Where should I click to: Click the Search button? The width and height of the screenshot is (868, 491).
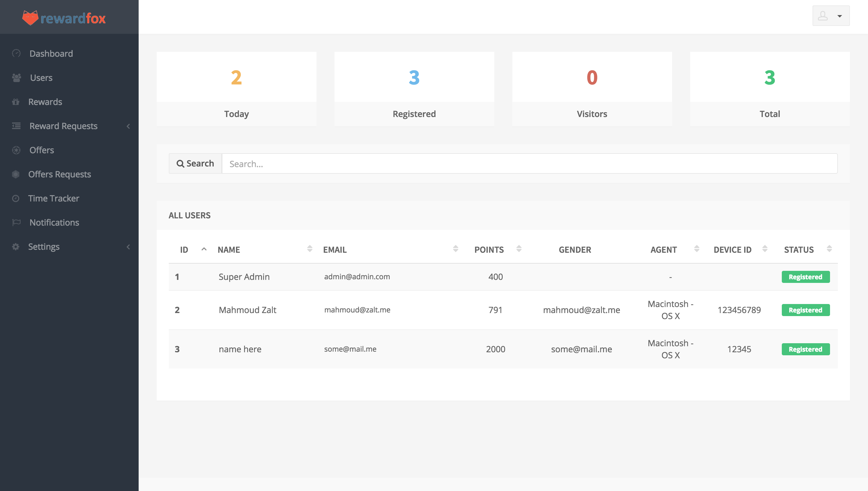[195, 163]
